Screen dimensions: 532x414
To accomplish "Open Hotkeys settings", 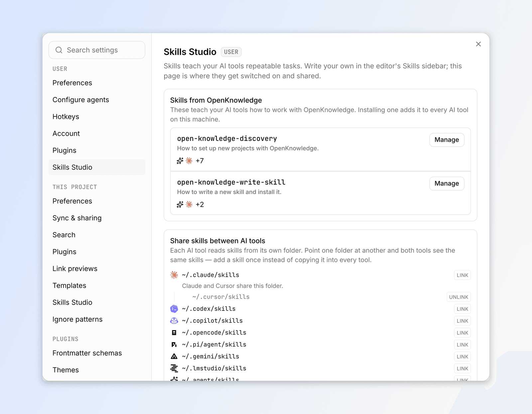I will [97, 117].
